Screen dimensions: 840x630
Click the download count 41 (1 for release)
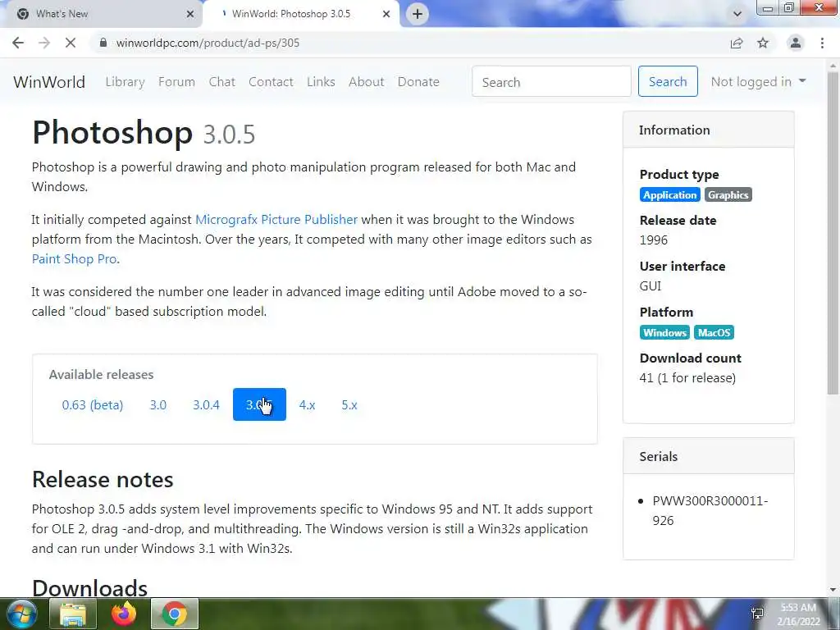(687, 377)
